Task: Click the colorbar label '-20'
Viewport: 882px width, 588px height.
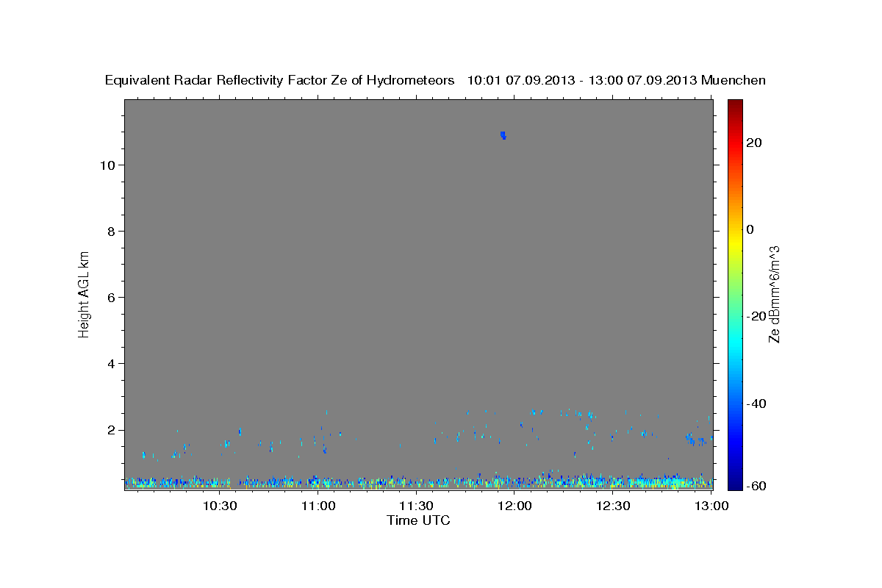Action: coord(756,316)
